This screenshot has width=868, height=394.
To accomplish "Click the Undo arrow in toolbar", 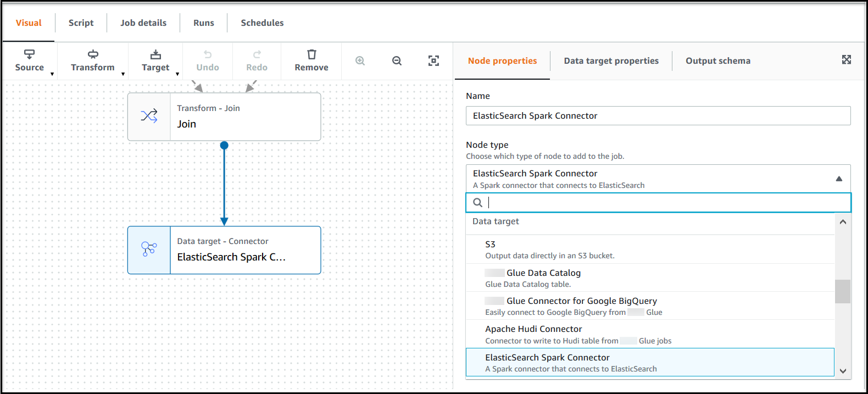I will (208, 55).
